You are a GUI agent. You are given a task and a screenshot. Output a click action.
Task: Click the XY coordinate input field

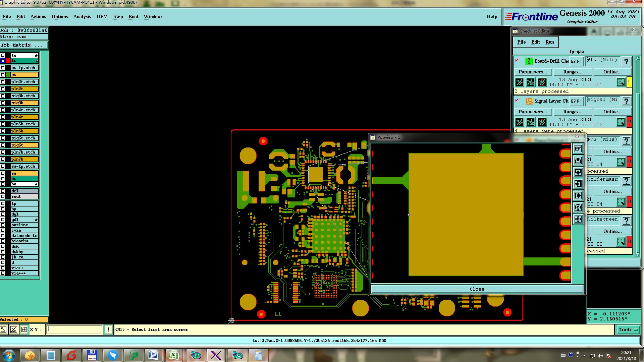pyautogui.click(x=74, y=330)
